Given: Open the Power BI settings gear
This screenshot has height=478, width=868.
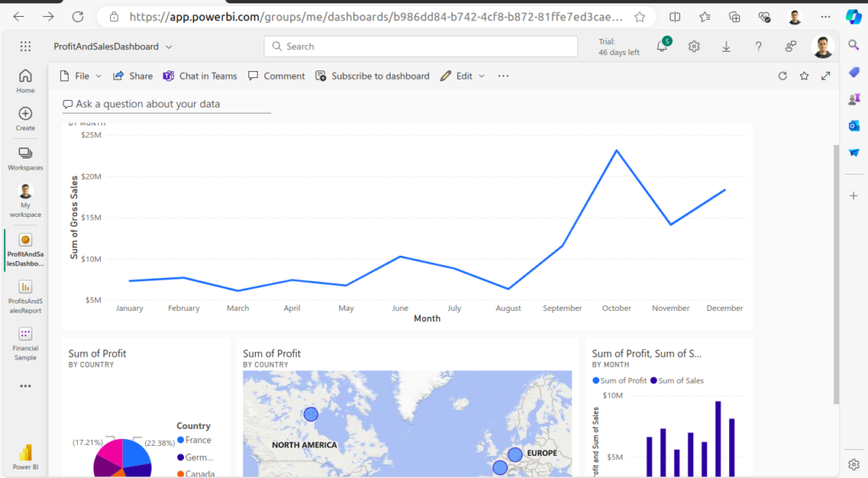Looking at the screenshot, I should tap(694, 47).
